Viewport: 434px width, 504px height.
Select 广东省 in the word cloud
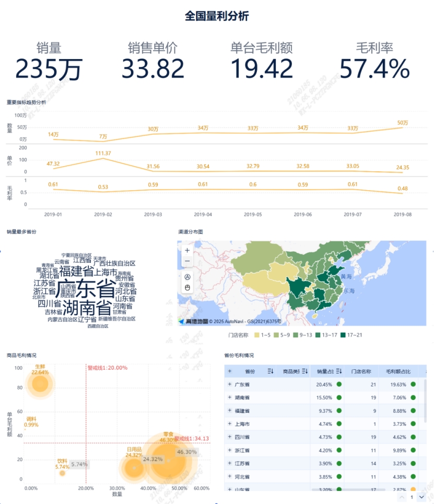tap(85, 288)
